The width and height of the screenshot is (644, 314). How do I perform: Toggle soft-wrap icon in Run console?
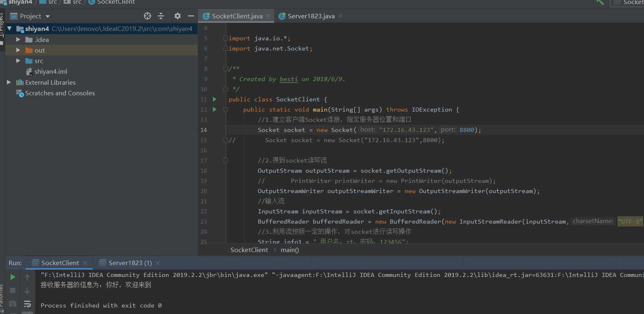click(27, 304)
